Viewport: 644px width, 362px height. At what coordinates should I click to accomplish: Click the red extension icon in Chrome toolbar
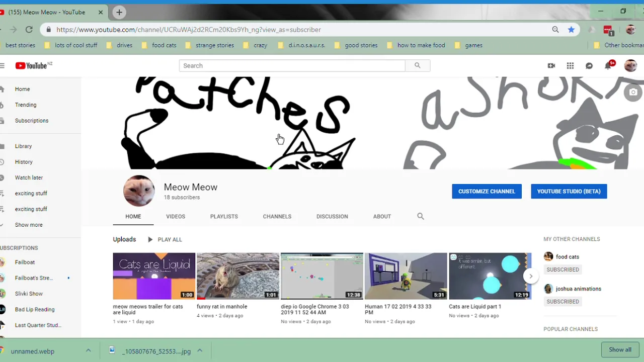pyautogui.click(x=608, y=30)
